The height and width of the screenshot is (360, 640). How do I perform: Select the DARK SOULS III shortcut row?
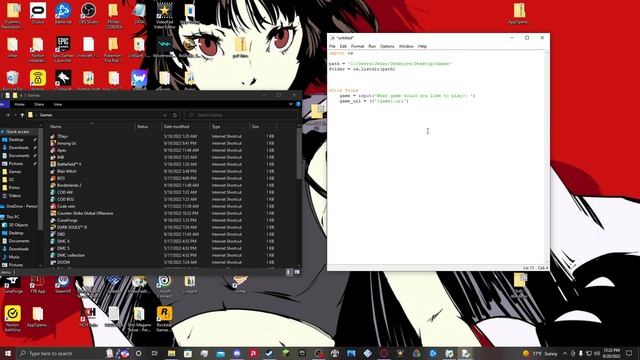point(163,227)
